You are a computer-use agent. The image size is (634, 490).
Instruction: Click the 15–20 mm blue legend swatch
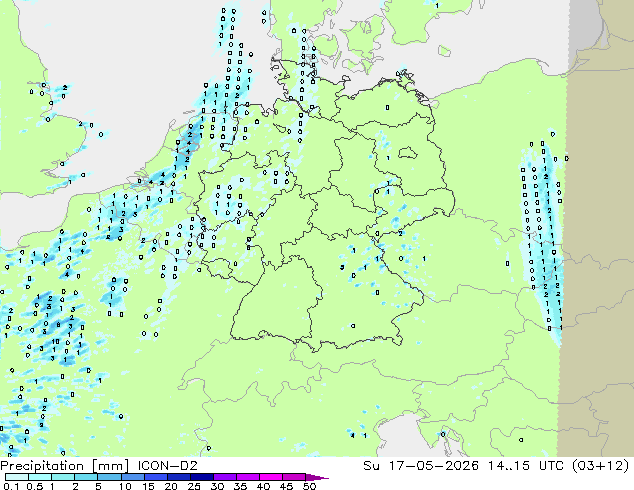tap(156, 477)
